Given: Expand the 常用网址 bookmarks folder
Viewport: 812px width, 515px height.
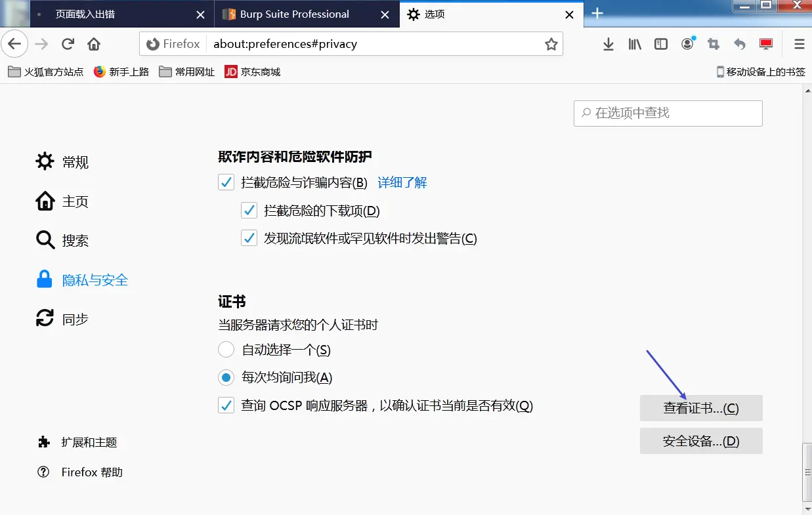Looking at the screenshot, I should point(186,72).
